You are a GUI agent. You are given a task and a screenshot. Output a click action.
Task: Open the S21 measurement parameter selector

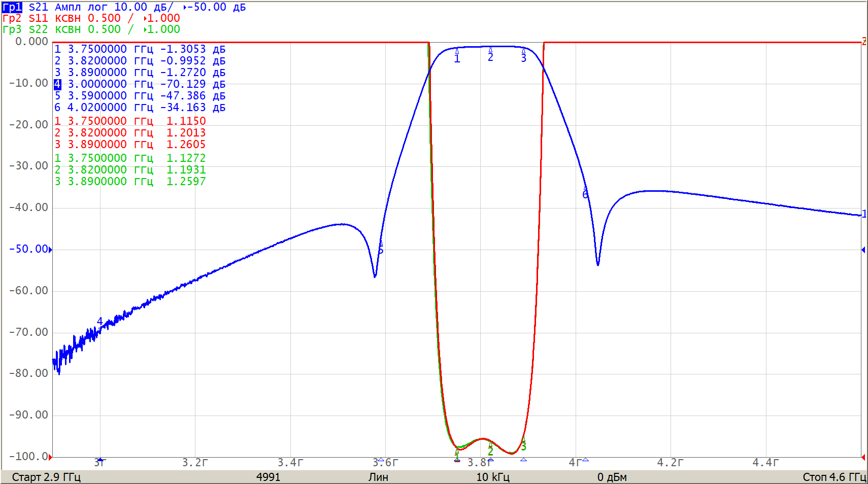pos(38,7)
